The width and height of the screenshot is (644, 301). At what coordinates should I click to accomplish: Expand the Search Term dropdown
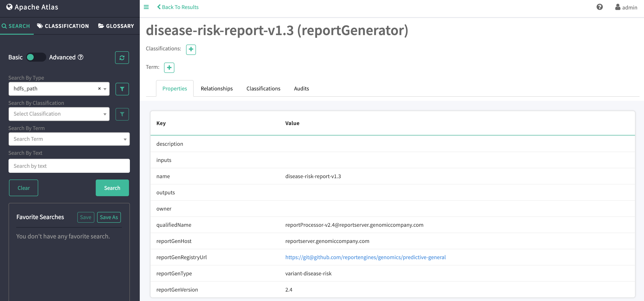click(x=125, y=139)
